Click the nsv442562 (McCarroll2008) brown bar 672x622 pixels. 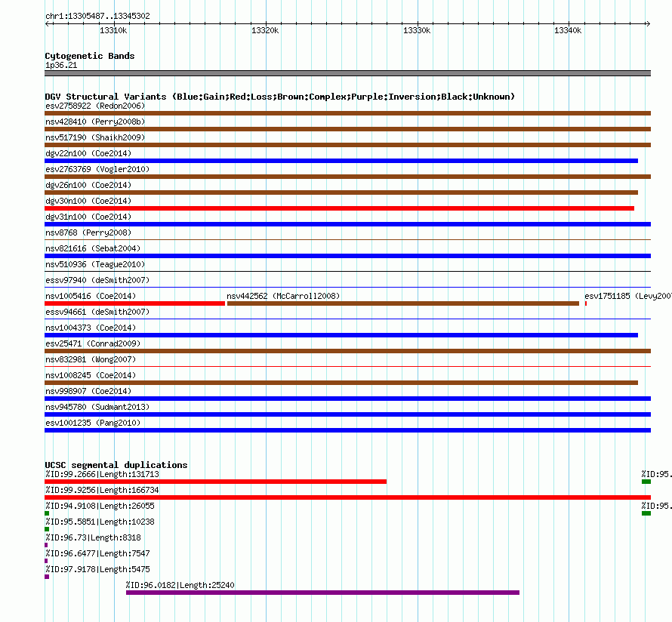click(x=403, y=303)
